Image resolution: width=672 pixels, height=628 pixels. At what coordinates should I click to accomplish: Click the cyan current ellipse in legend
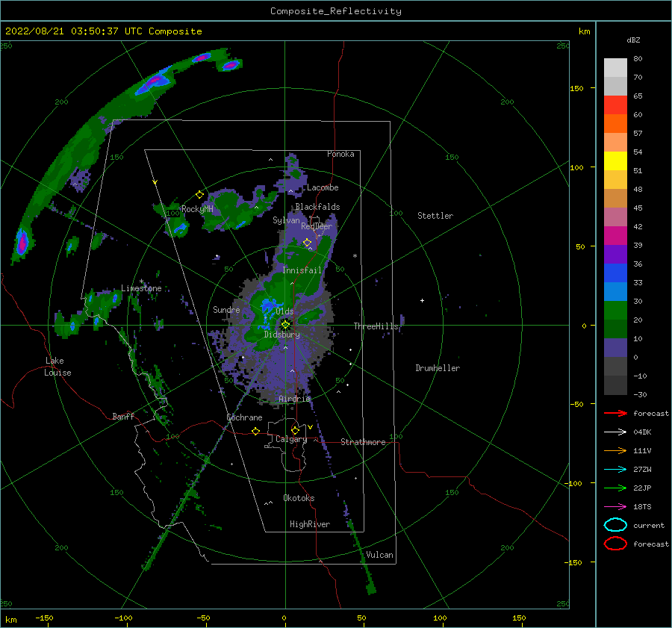pyautogui.click(x=615, y=525)
